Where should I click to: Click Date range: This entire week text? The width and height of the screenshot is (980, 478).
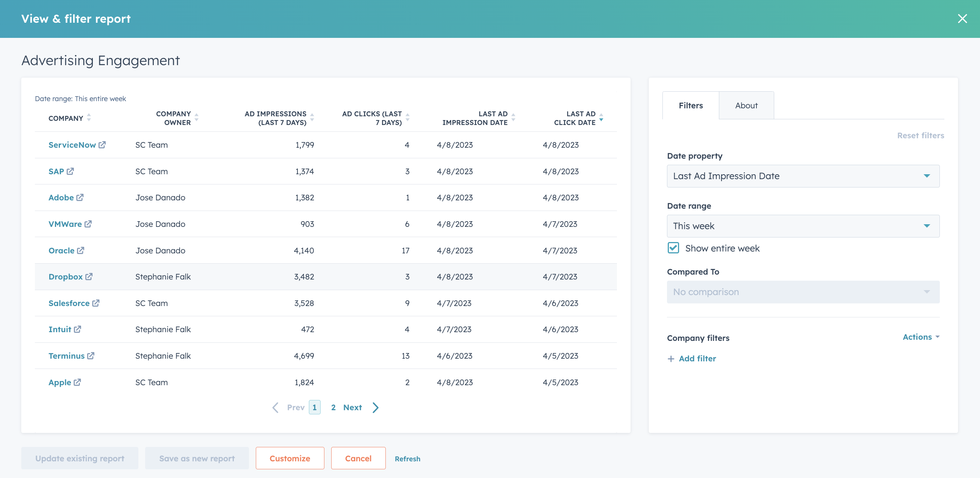pyautogui.click(x=80, y=99)
